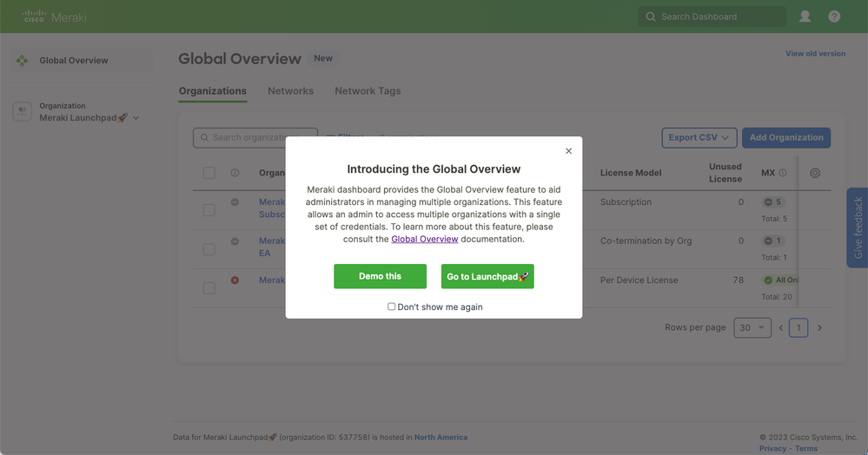Click the Add Organization button

[786, 138]
